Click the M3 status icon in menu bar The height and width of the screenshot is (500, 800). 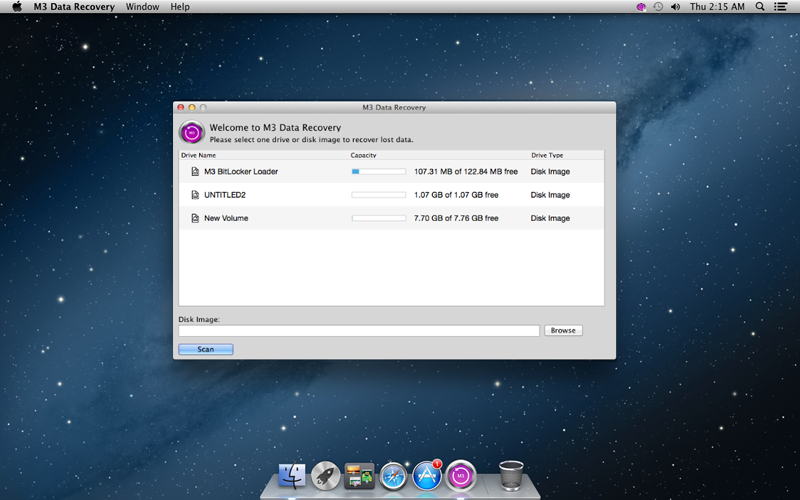[641, 7]
